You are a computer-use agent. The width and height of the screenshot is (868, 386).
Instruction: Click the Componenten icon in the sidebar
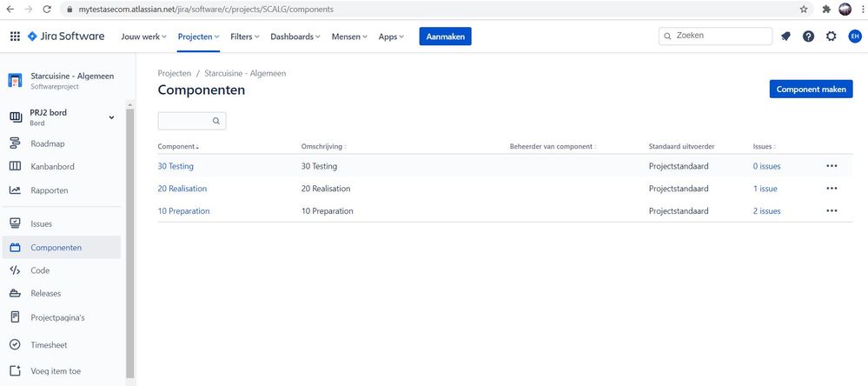16,248
